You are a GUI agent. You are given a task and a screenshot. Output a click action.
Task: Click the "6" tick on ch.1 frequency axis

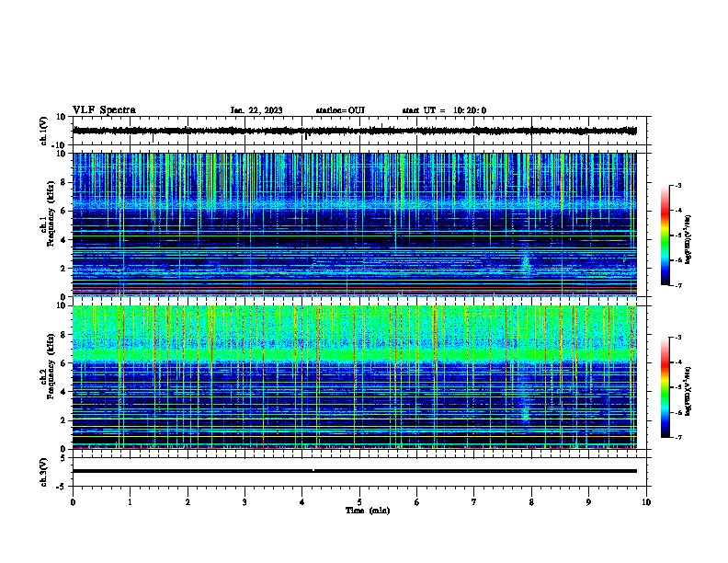(63, 211)
